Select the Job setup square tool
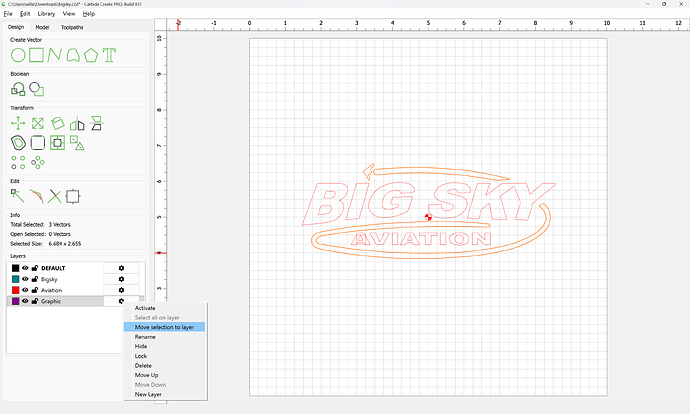 click(73, 196)
